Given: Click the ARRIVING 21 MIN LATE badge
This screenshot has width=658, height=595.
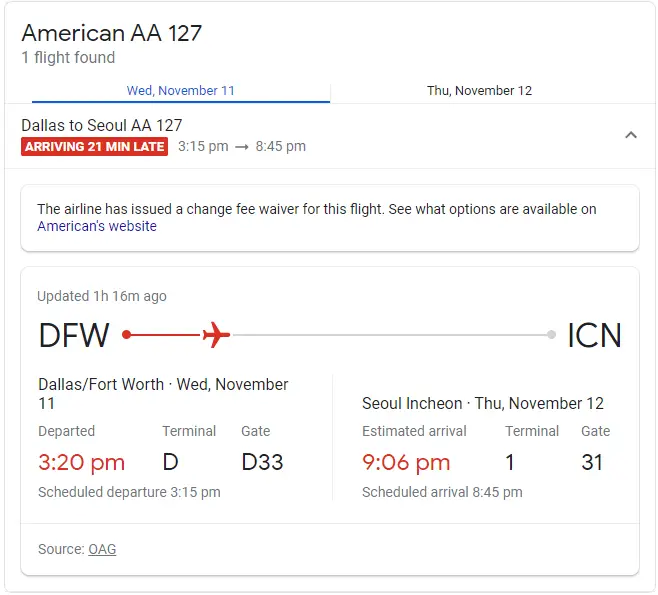Looking at the screenshot, I should pos(94,146).
